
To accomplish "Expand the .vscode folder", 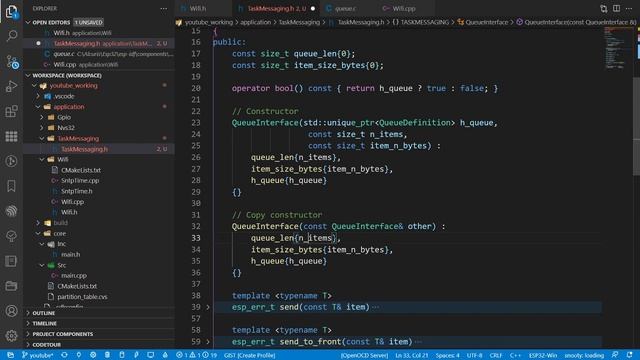I will (x=38, y=96).
